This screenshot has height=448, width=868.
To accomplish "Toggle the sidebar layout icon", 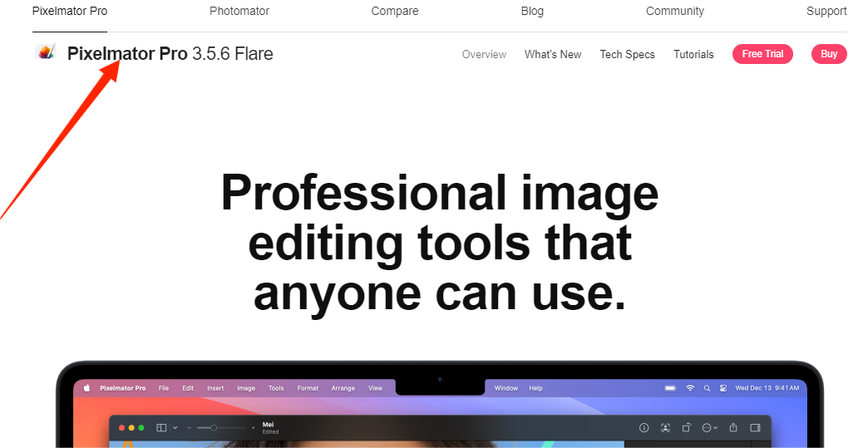I will (x=161, y=427).
